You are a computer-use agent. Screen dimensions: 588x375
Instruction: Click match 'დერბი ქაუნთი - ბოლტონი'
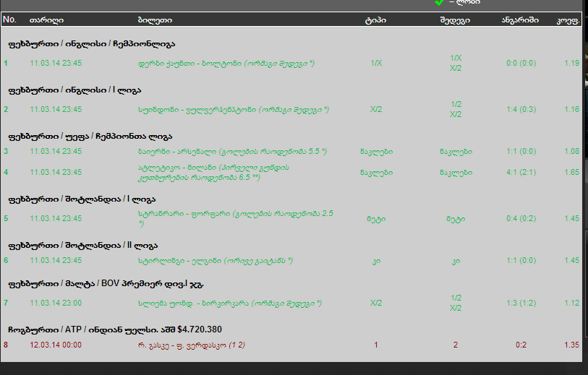click(189, 64)
